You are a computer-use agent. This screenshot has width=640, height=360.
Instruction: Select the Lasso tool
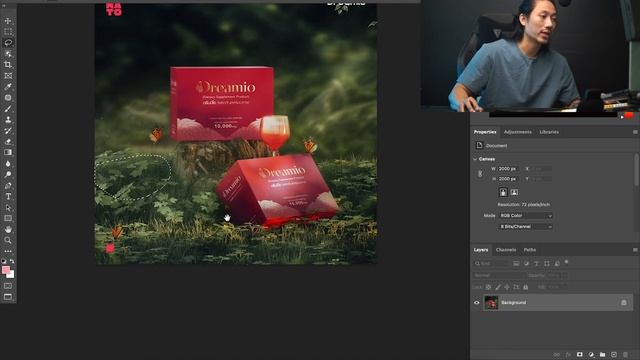(8, 43)
